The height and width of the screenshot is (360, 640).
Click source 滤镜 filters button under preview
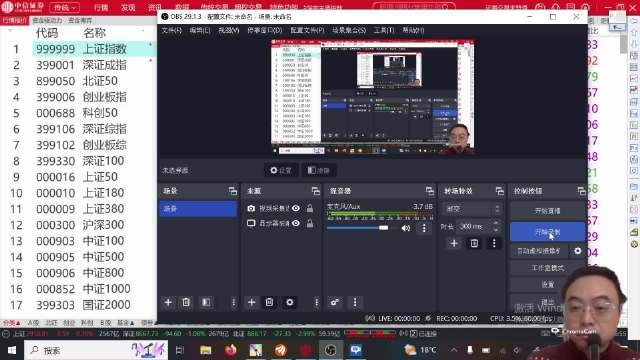[319, 170]
